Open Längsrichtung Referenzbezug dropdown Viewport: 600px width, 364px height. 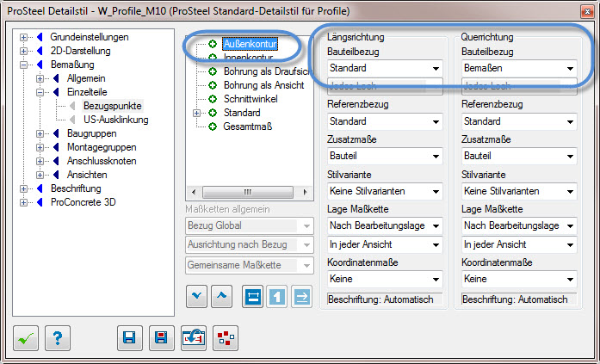coord(385,121)
